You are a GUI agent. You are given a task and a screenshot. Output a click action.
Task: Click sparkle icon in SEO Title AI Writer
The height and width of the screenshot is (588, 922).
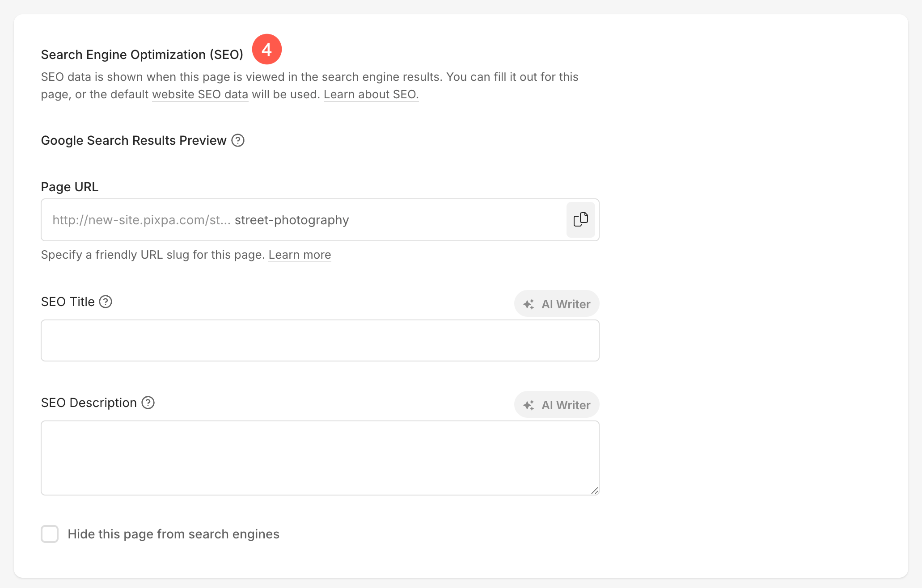tap(529, 304)
